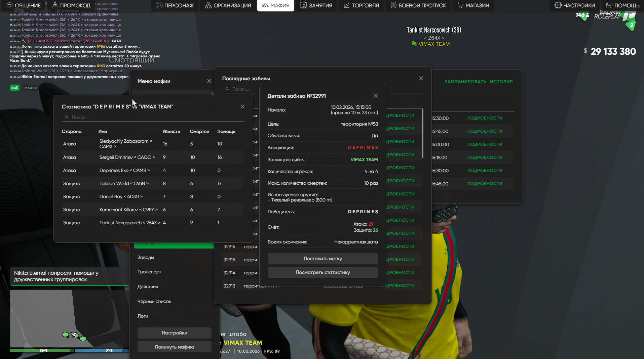Open the ПОМОЩЬ help menu
The image size is (644, 359).
(x=622, y=5)
